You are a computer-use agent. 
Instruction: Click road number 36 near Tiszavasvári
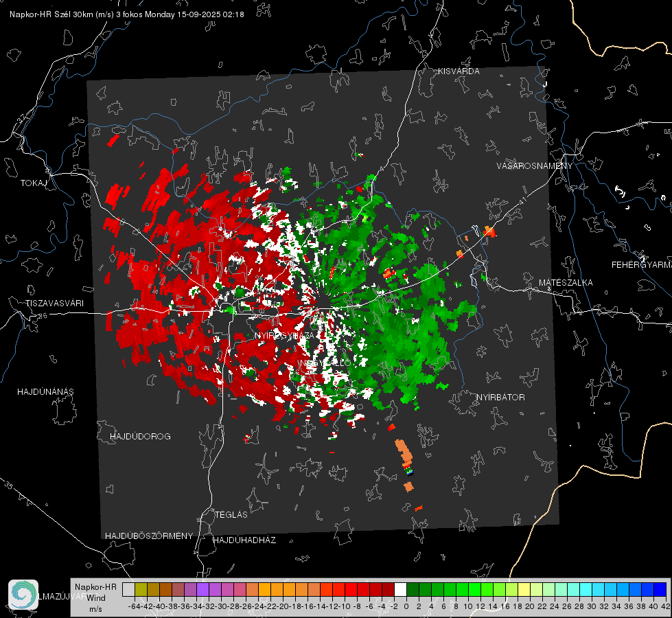point(43,316)
